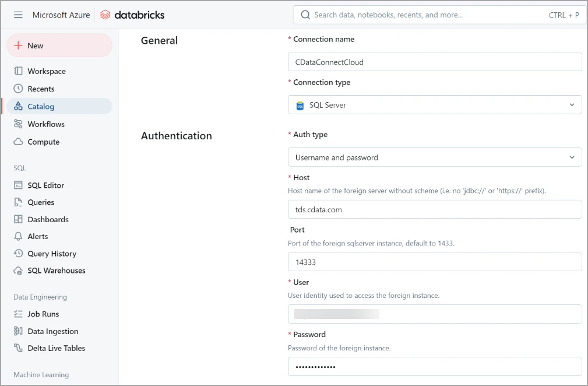Click the Queries file icon
Viewport: 588px width, 386px height.
click(18, 202)
